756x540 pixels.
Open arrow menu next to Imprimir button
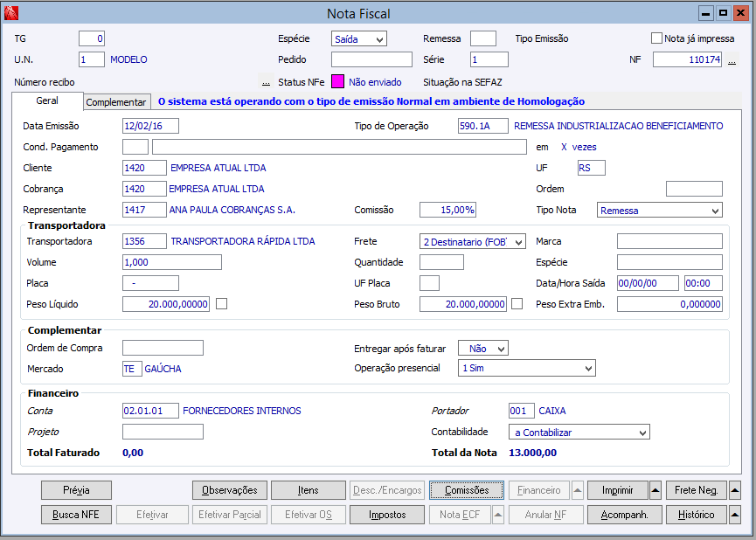coord(655,490)
